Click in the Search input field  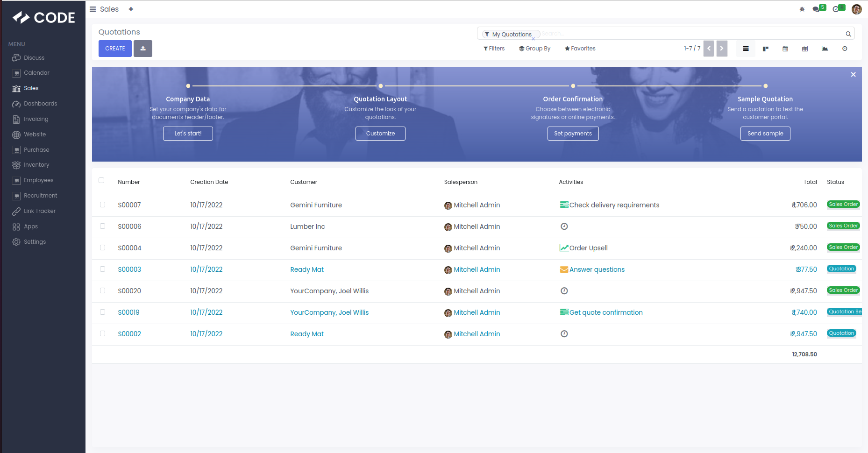coord(691,34)
